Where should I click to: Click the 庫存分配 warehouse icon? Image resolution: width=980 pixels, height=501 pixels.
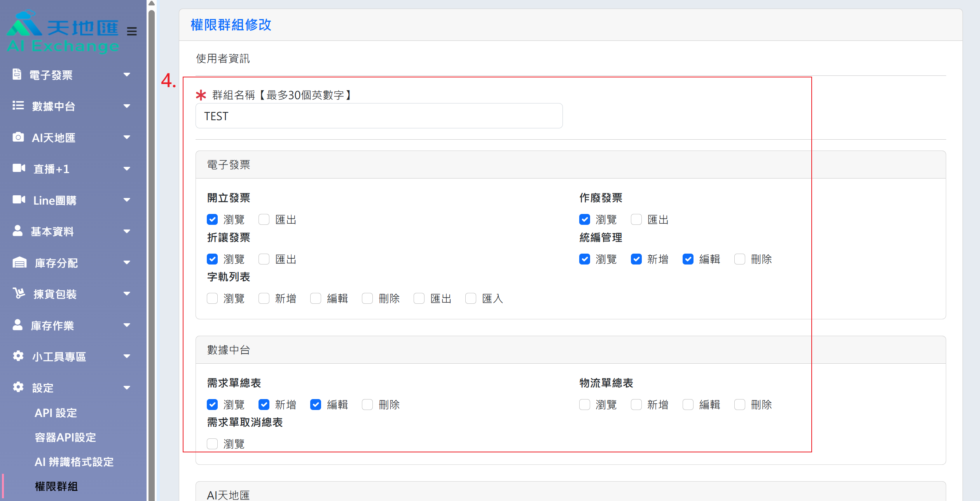(19, 263)
